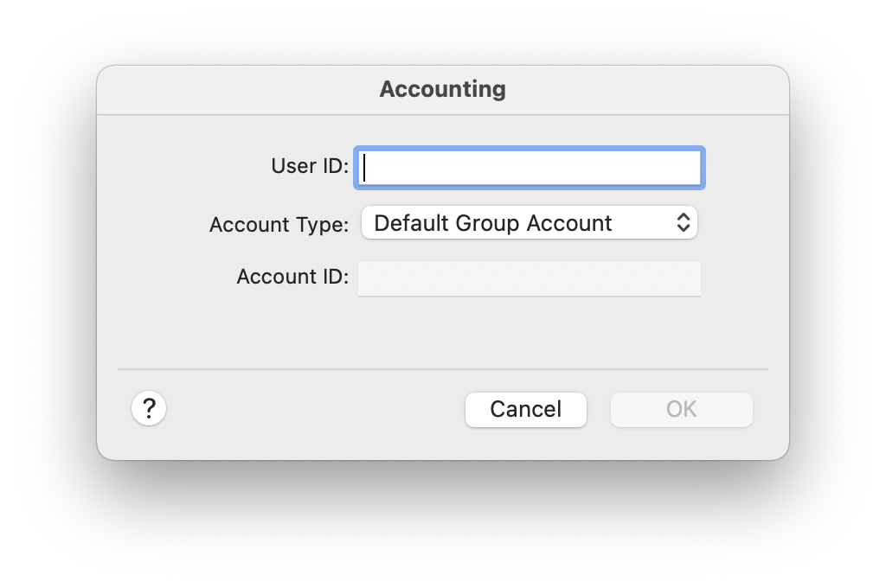
Task: Open the Account Type pop-up menu
Action: (529, 223)
